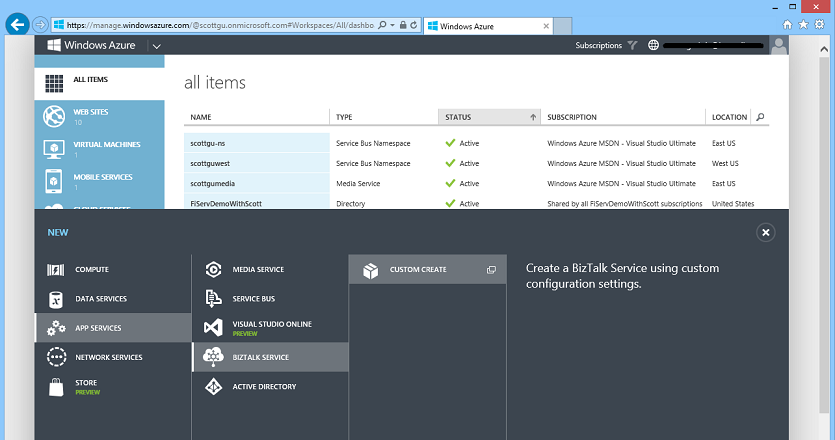Image resolution: width=835 pixels, height=440 pixels.
Task: Click the popup window icon on Custom Create
Action: click(491, 270)
